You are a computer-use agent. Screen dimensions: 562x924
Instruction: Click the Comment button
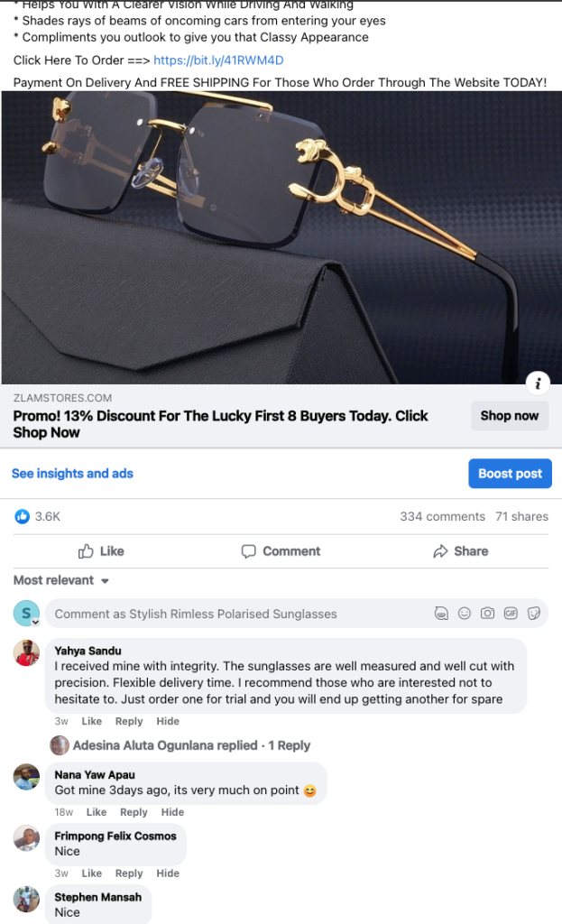click(281, 551)
